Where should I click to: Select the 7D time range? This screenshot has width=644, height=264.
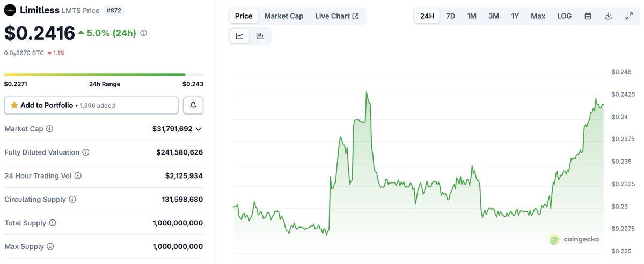451,16
